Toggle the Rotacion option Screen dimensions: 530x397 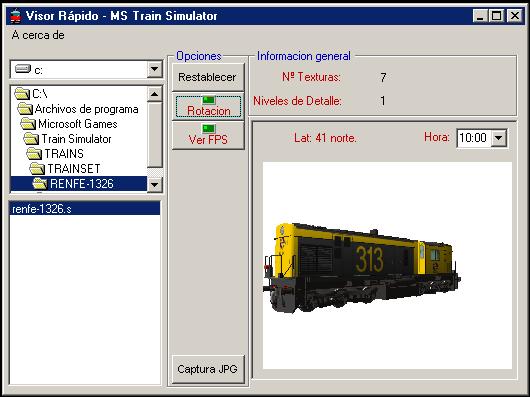coord(208,106)
